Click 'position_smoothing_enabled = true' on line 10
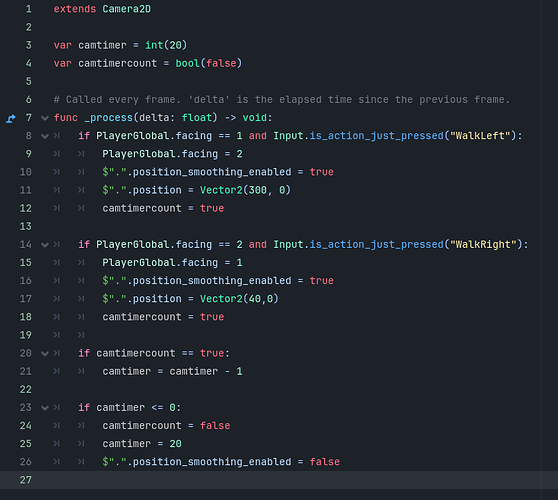 point(233,172)
